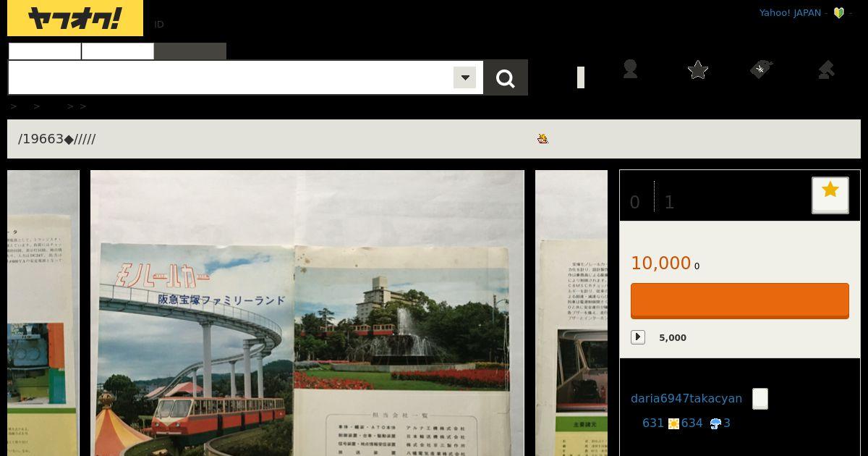The width and height of the screenshot is (868, 456).
Task: Click the 5,000 buyout price text
Action: point(673,338)
